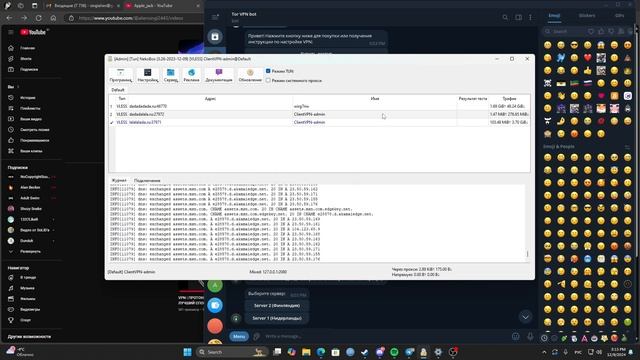
Task: Open the Настройки toolbar button in NekoBox
Action: tap(148, 76)
